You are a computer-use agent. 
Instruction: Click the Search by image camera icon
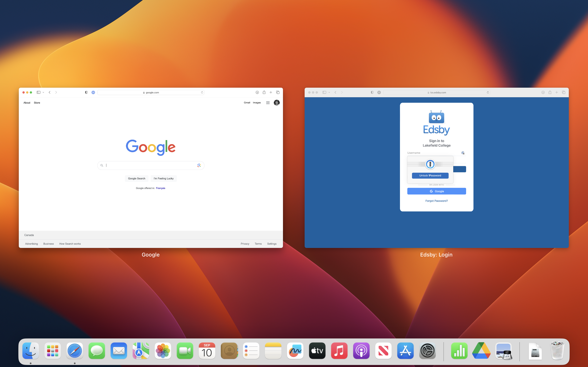click(x=199, y=165)
